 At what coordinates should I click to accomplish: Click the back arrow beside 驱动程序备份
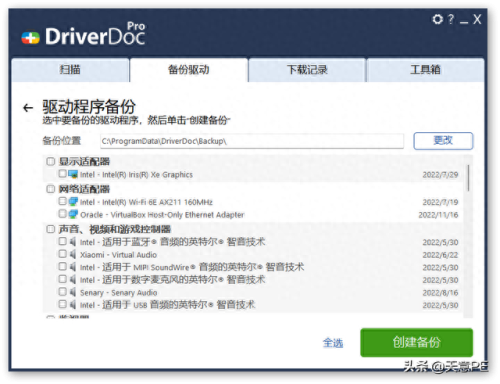click(x=28, y=108)
